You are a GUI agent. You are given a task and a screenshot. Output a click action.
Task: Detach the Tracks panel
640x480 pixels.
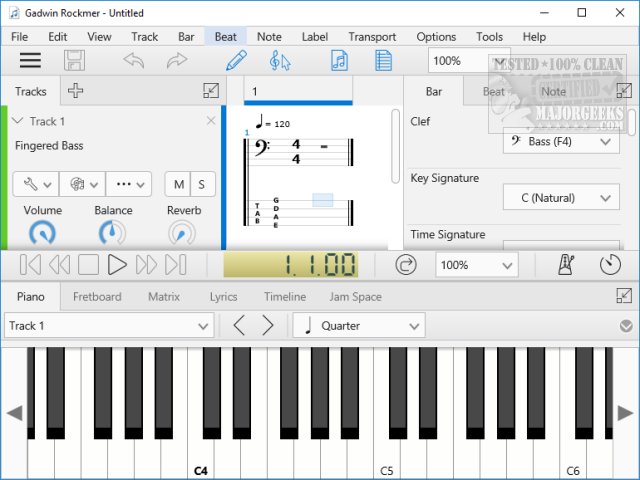tap(211, 91)
